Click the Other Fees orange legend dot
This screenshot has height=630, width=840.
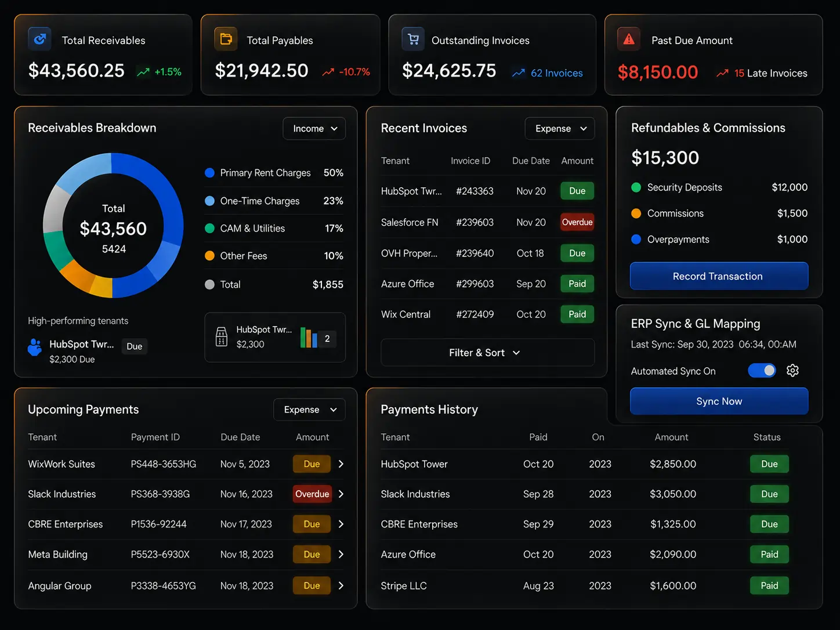tap(210, 256)
